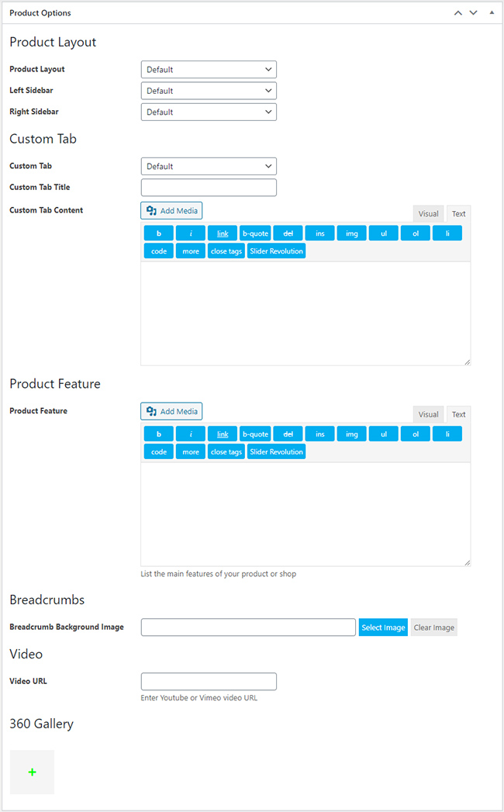
Task: Open the Right Sidebar dropdown
Action: tap(209, 112)
